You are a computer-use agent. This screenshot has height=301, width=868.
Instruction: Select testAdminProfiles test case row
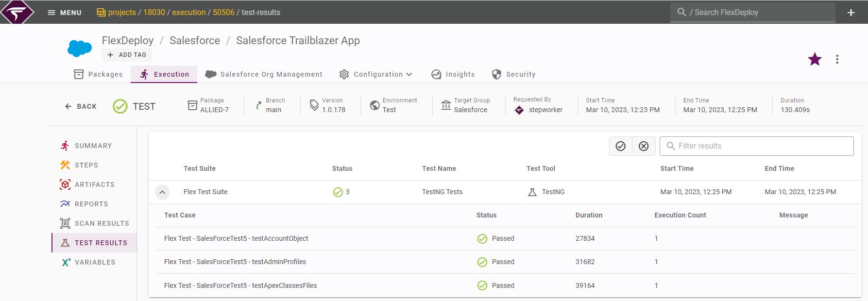[505, 262]
